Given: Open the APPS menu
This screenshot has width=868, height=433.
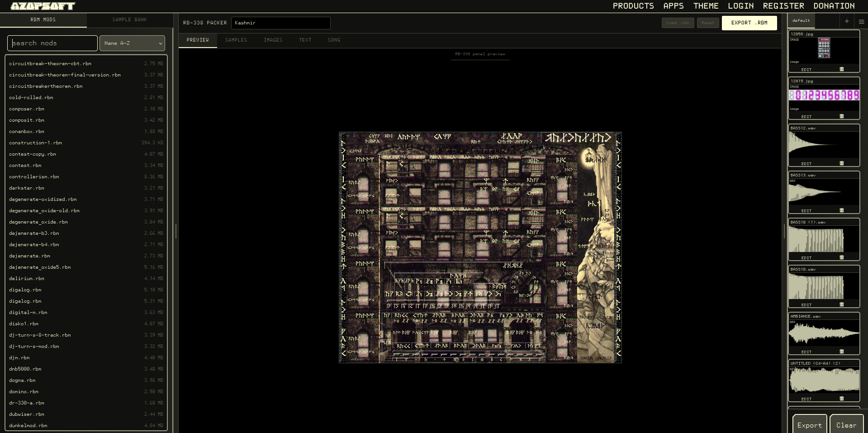Looking at the screenshot, I should (x=674, y=6).
